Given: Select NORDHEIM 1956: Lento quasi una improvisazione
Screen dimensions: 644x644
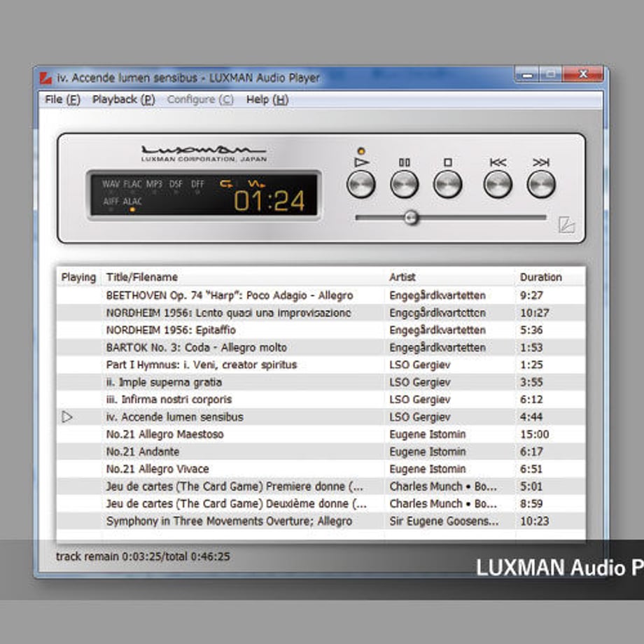Looking at the screenshot, I should (x=321, y=313).
